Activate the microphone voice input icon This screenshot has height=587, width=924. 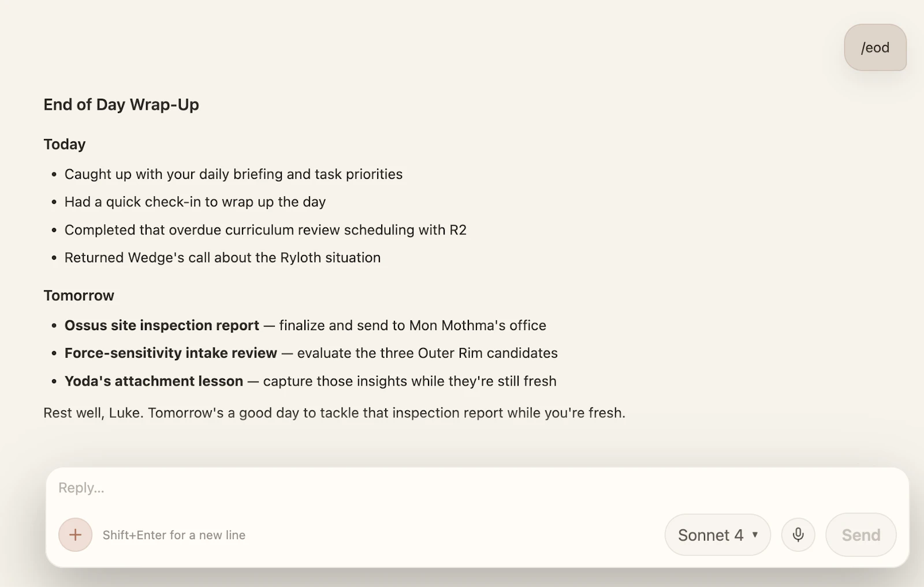pyautogui.click(x=798, y=534)
